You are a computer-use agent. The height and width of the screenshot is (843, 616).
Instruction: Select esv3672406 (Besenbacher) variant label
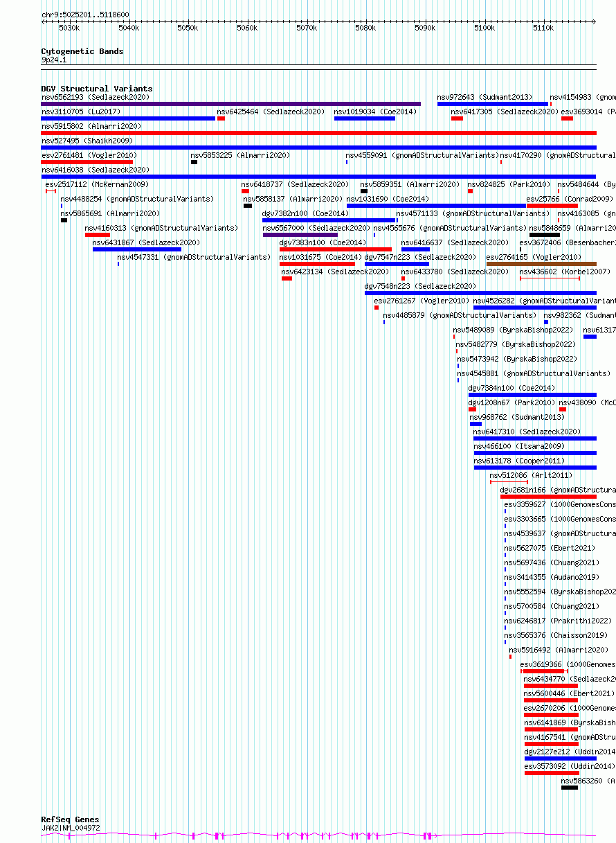tap(568, 242)
